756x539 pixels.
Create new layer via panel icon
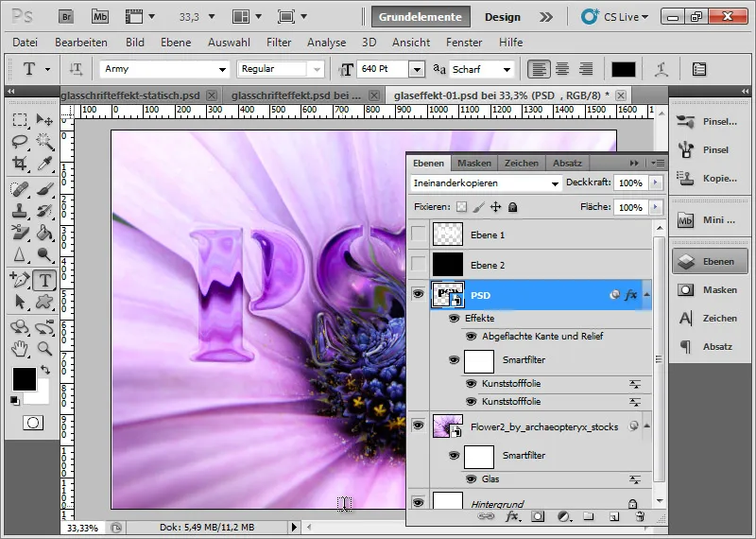click(x=613, y=517)
